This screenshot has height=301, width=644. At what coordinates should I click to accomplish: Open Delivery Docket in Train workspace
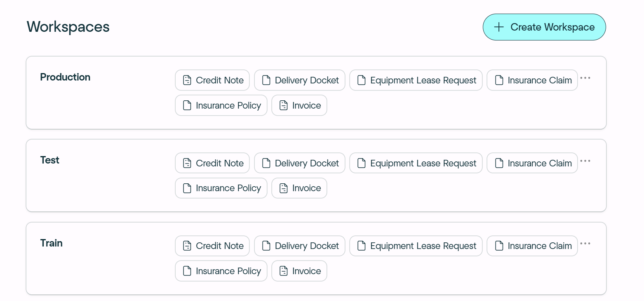click(x=300, y=246)
